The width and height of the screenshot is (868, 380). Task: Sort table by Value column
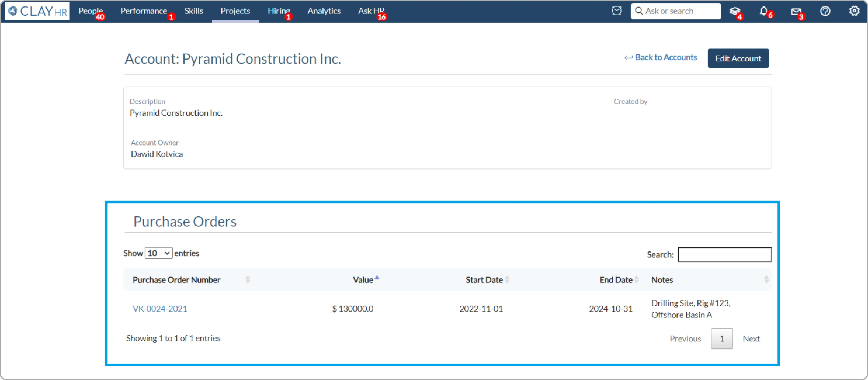coord(363,280)
